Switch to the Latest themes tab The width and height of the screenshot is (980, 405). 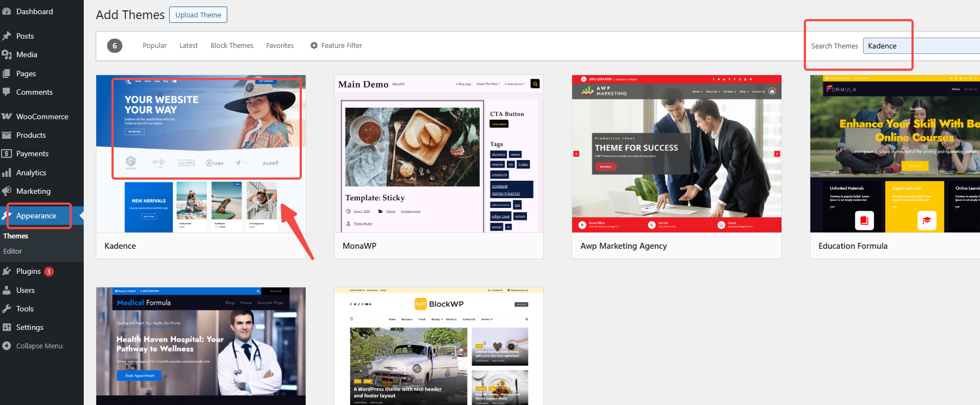[188, 46]
